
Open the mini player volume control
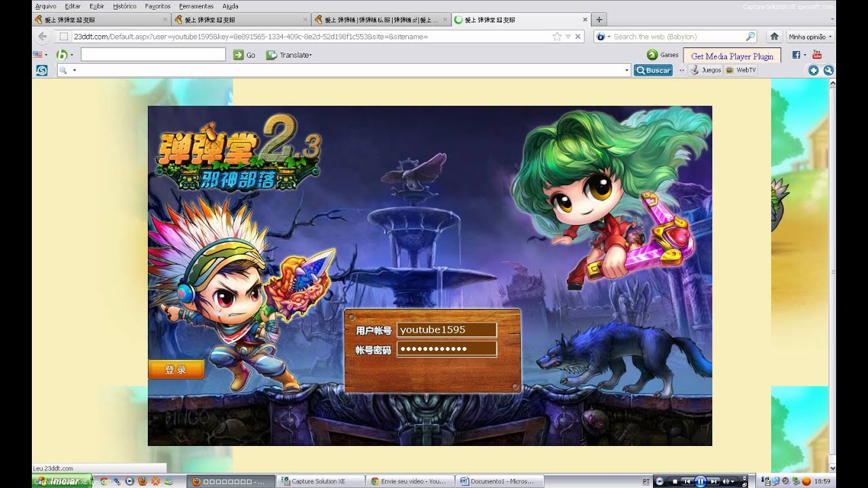(x=729, y=481)
